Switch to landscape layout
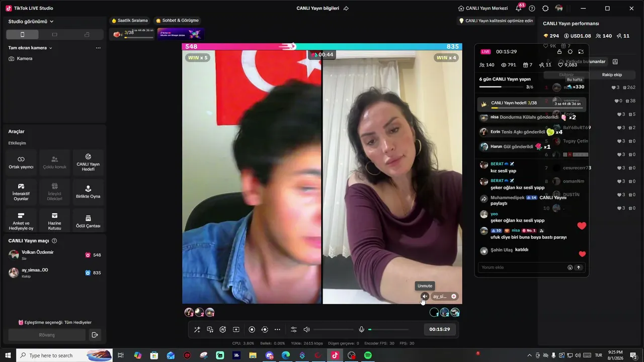 (x=54, y=35)
